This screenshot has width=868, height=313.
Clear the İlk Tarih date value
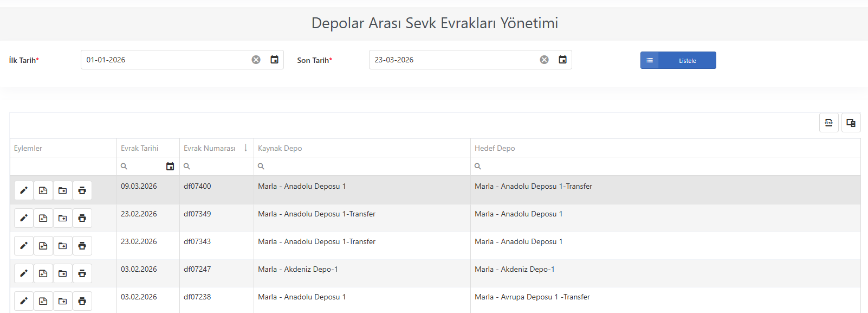coord(256,60)
